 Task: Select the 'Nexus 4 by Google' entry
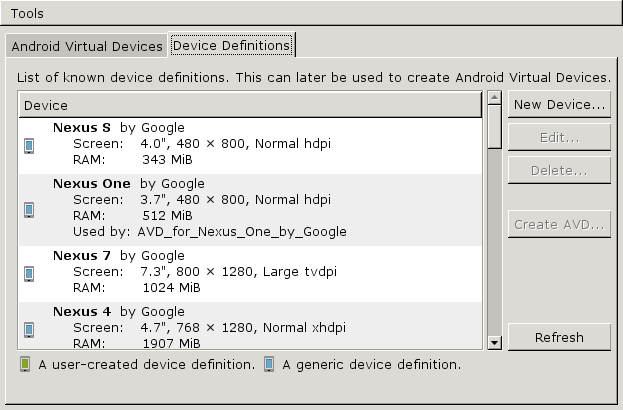(250, 326)
